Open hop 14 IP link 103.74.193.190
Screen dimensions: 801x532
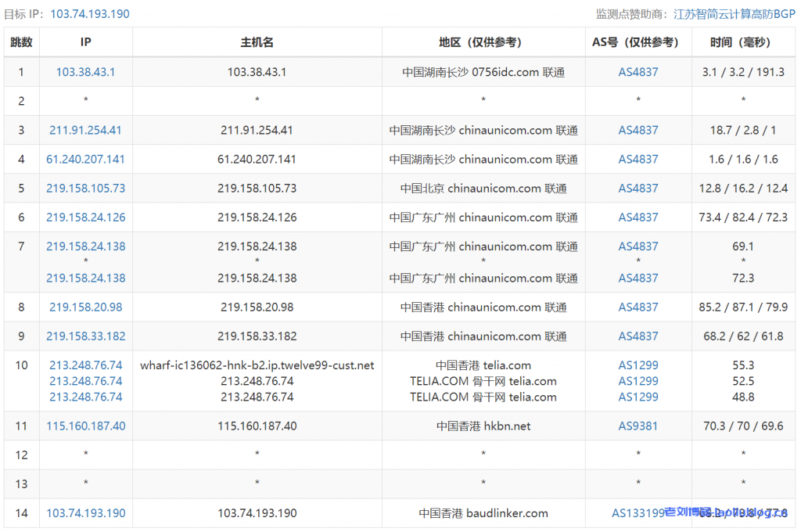pos(85,513)
